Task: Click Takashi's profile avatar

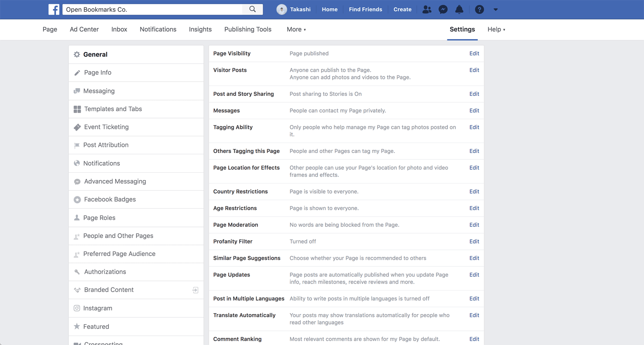Action: pyautogui.click(x=282, y=9)
